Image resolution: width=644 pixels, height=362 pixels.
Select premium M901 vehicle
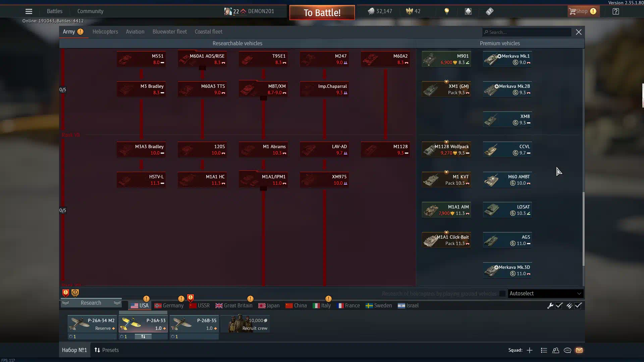446,59
